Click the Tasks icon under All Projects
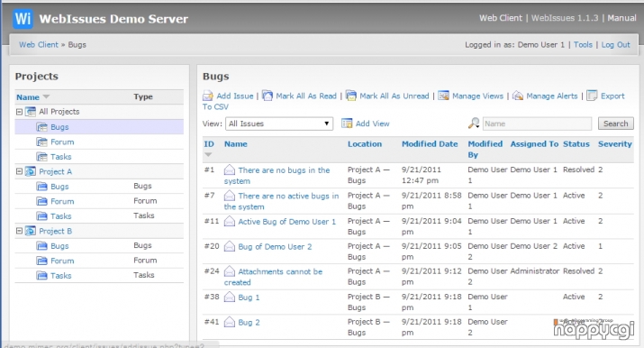 42,157
